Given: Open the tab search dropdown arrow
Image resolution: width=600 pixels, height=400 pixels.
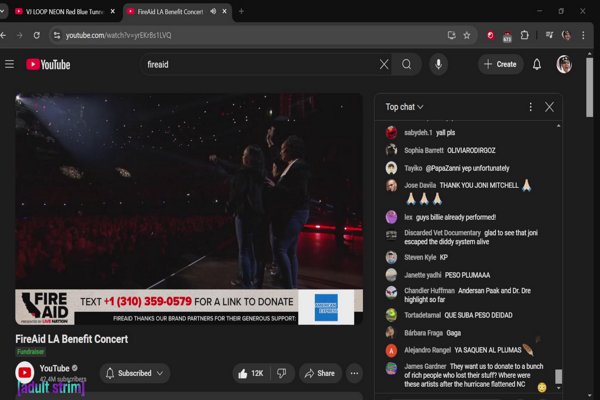Looking at the screenshot, I should [x=2, y=11].
